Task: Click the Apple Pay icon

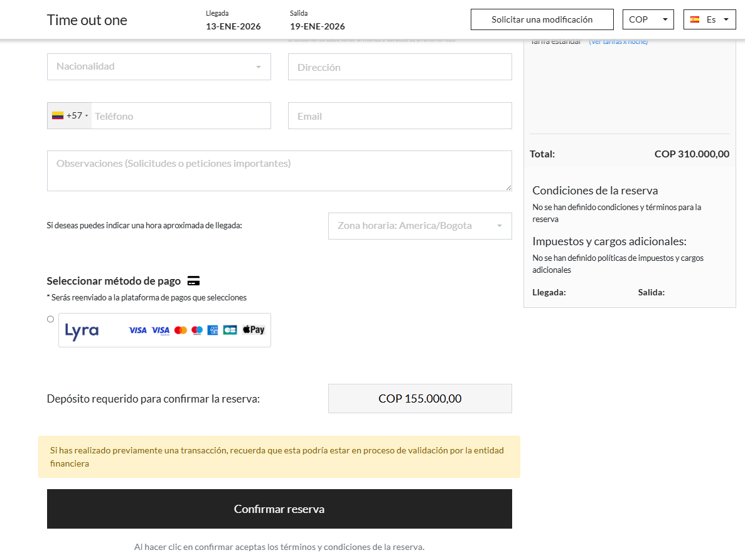Action: click(x=254, y=330)
